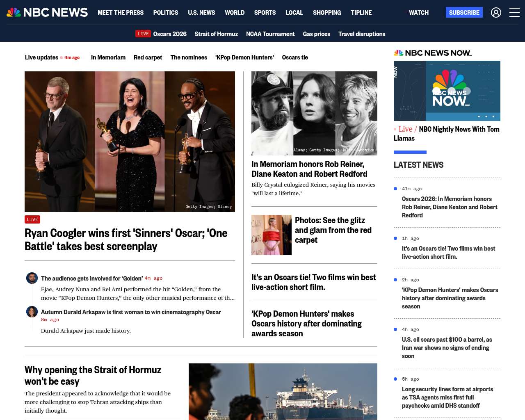Open NCAA Tournament trending topic
This screenshot has height=420, width=525.
pyautogui.click(x=270, y=34)
